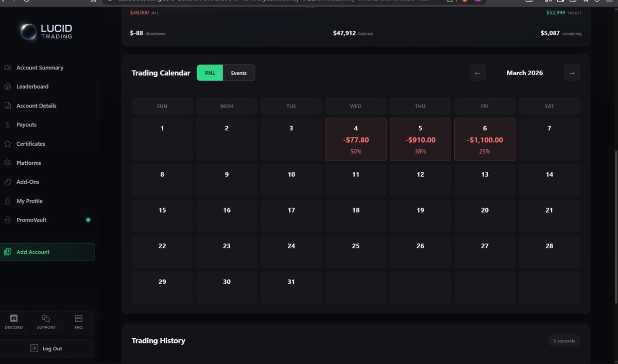
Task: Select the March 31 calendar day
Action: (291, 287)
